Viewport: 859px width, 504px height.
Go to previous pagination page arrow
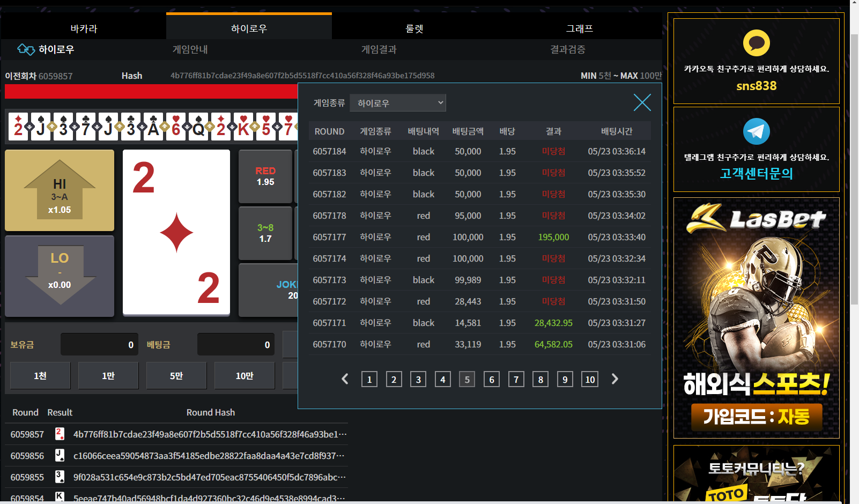[345, 379]
